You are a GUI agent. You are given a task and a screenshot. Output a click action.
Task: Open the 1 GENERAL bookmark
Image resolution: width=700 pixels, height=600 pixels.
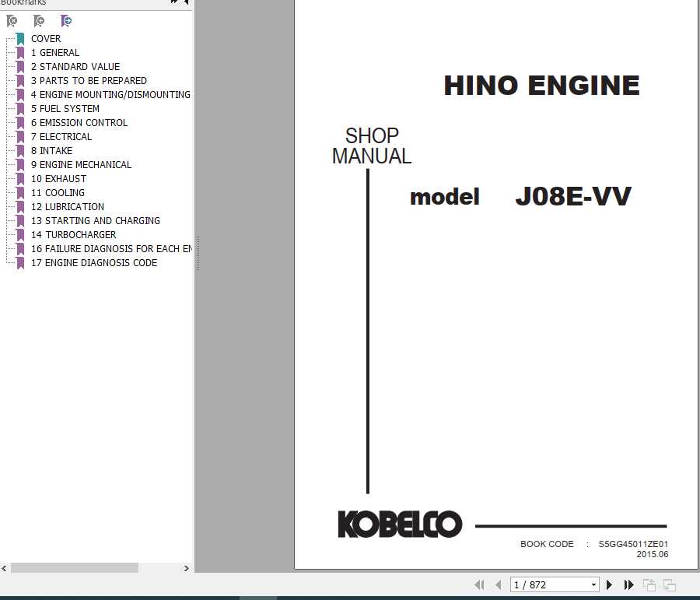[55, 53]
